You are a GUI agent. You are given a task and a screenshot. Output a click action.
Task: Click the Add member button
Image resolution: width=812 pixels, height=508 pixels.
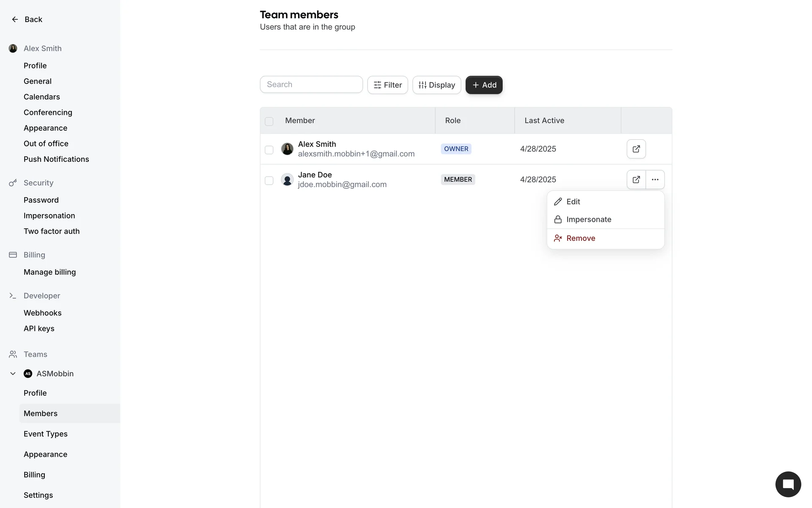click(x=484, y=85)
